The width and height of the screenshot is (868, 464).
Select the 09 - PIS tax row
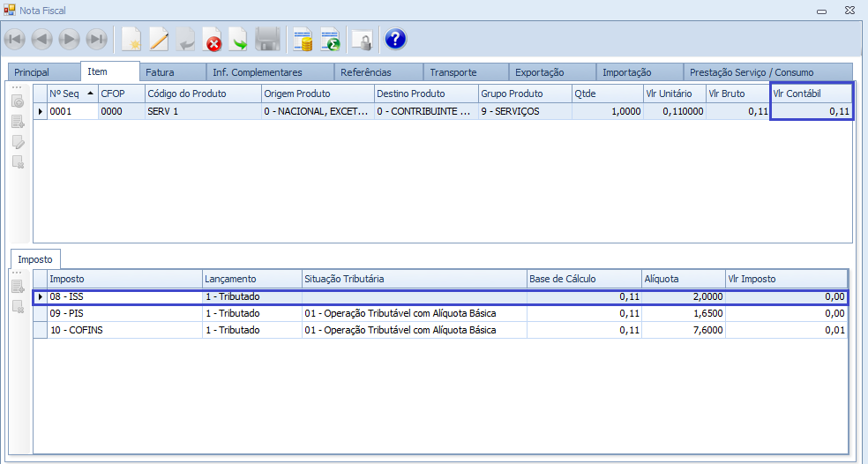pos(123,313)
